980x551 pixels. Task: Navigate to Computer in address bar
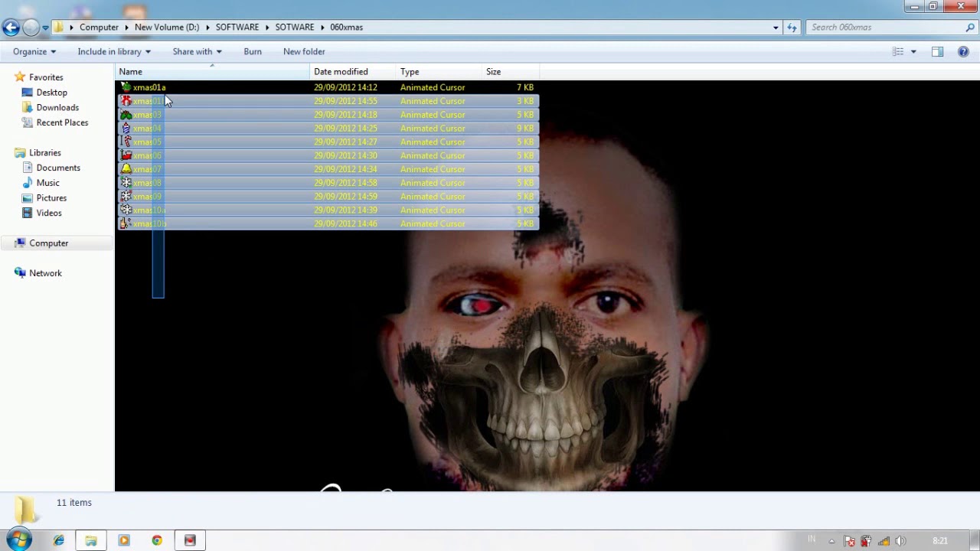click(x=99, y=28)
